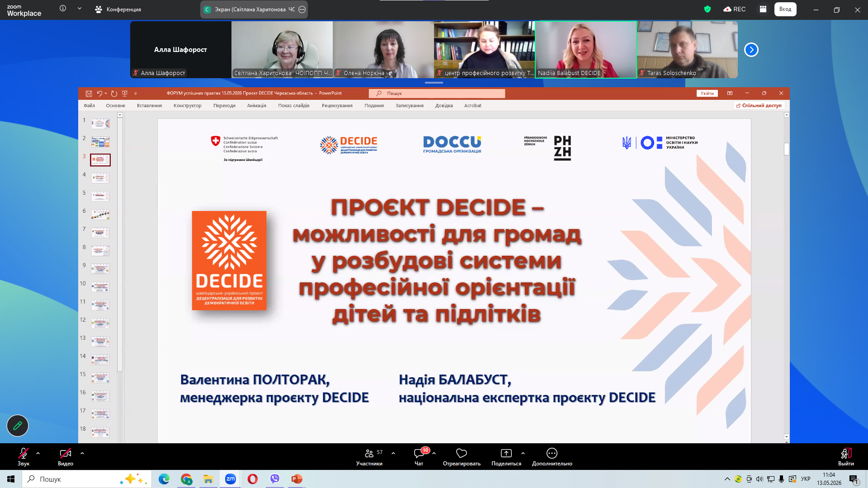This screenshot has height=488, width=868.
Task: Show next participants with arrow button
Action: pos(751,50)
